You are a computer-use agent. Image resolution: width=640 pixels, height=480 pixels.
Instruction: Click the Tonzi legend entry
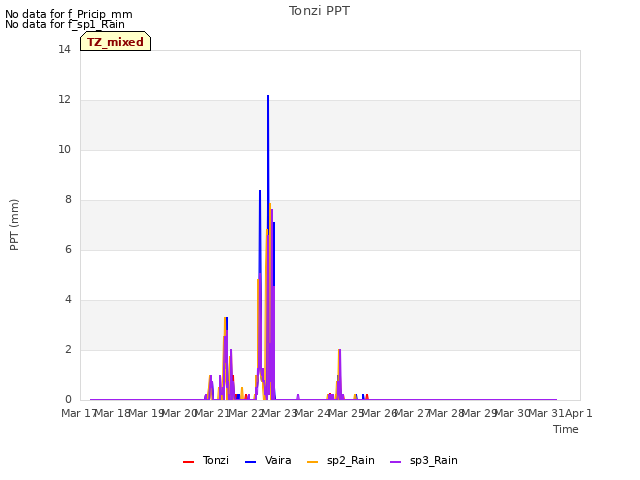tap(206, 460)
